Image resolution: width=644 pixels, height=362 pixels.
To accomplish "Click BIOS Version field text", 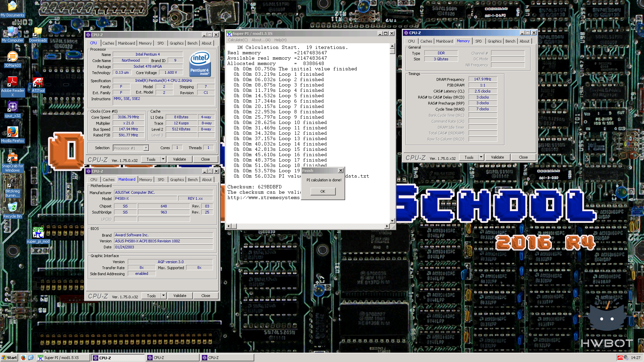I will 163,241.
